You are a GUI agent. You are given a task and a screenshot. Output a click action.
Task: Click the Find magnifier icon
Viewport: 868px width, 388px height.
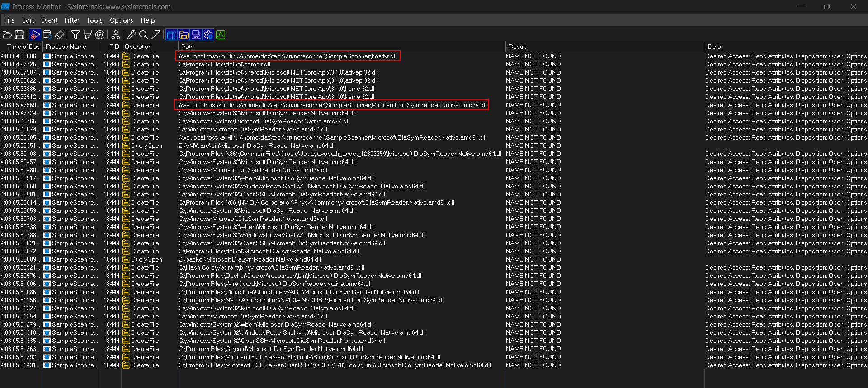click(x=144, y=35)
